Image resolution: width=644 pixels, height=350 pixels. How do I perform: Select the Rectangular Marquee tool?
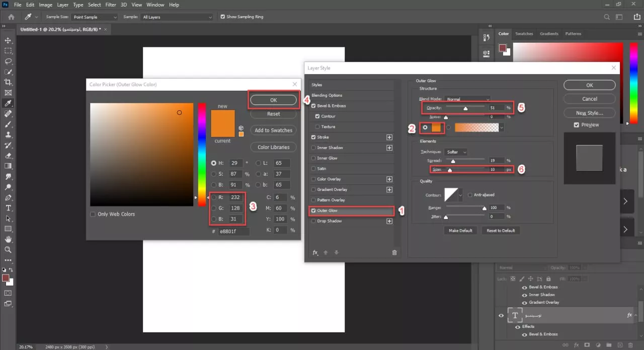click(x=8, y=51)
